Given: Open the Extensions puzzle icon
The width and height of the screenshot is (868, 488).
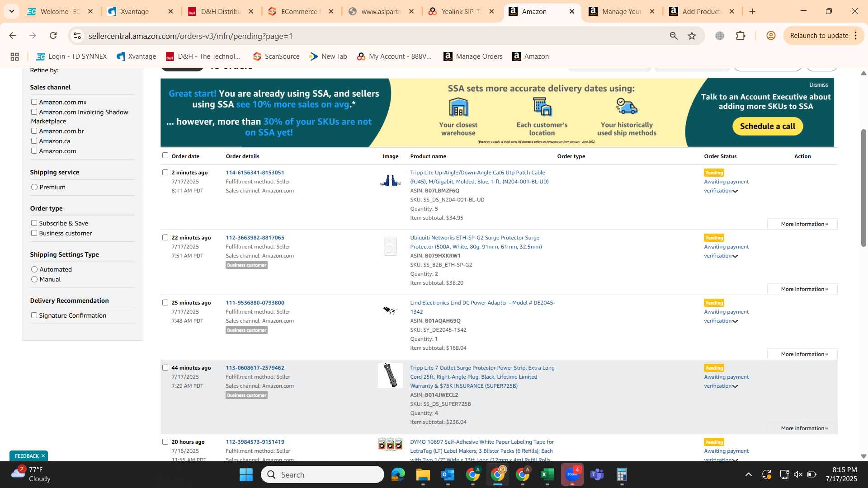Looking at the screenshot, I should coord(741,36).
